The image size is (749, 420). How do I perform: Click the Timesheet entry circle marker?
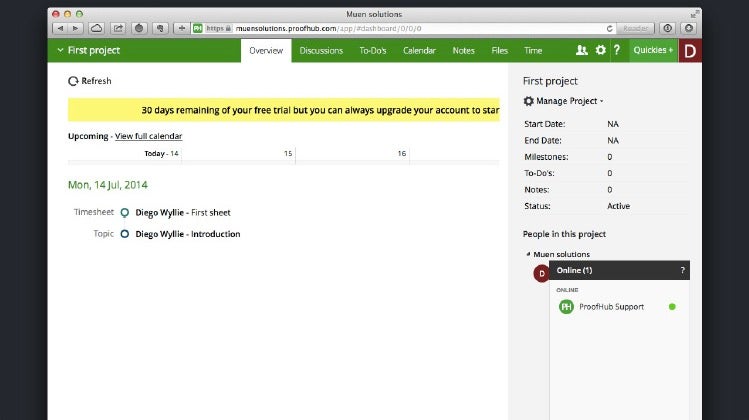click(x=125, y=212)
